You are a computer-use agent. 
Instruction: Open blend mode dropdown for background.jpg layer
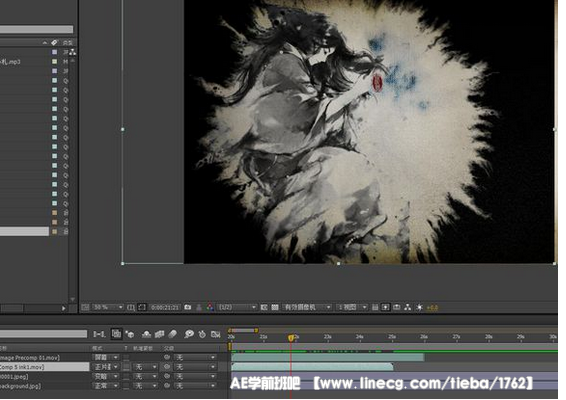(106, 386)
